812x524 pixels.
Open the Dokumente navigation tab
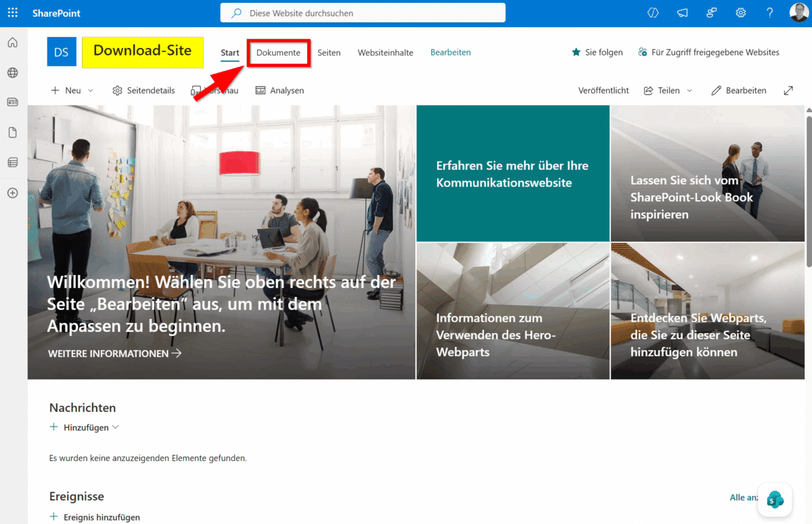pos(278,53)
